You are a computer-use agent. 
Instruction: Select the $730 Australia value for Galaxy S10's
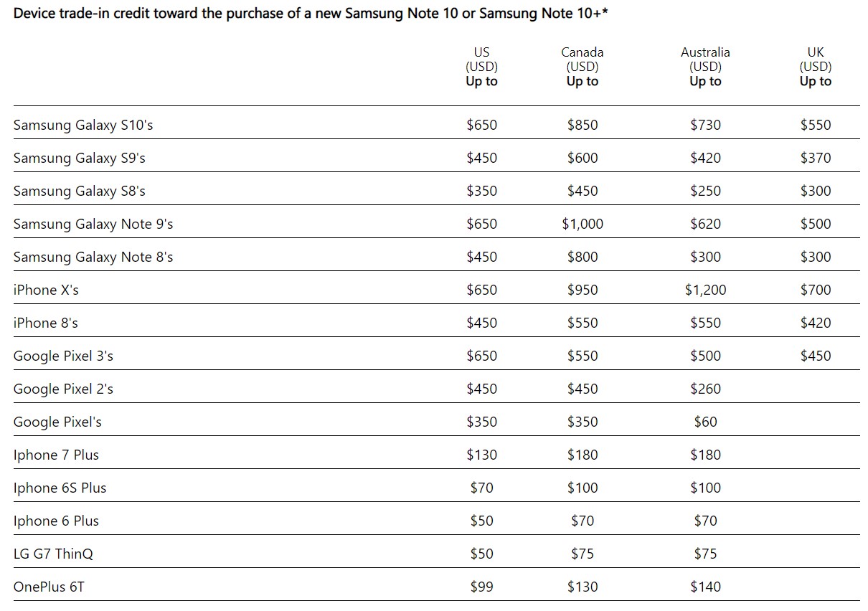(x=705, y=125)
